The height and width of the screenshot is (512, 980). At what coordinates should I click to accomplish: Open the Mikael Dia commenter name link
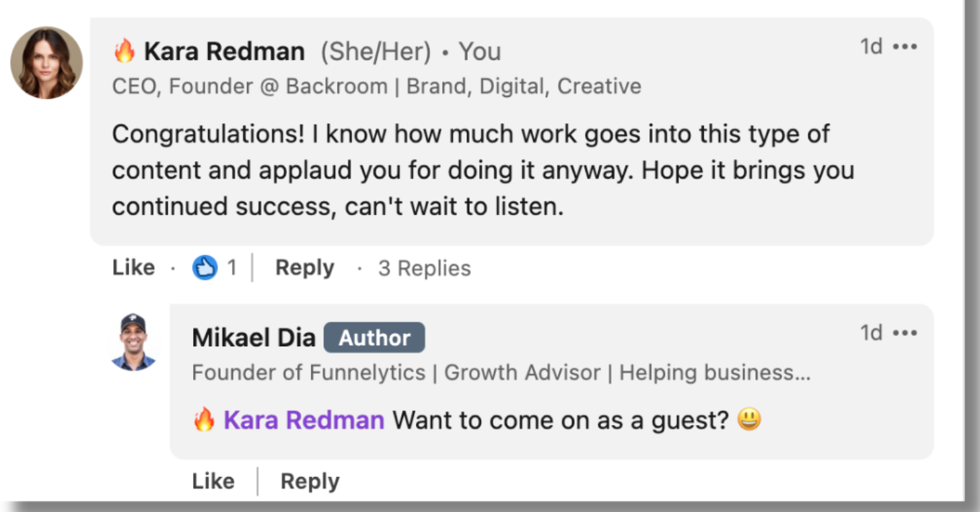coord(254,338)
